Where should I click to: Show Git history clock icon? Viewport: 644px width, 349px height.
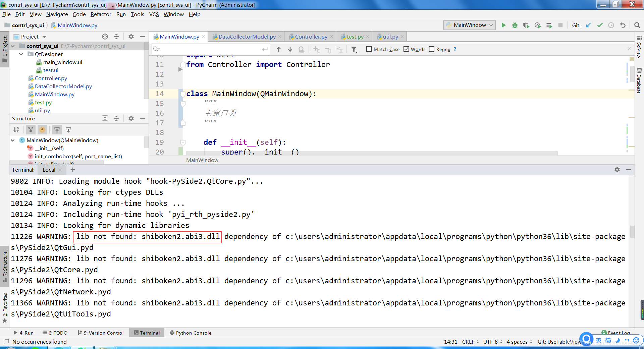tap(611, 25)
